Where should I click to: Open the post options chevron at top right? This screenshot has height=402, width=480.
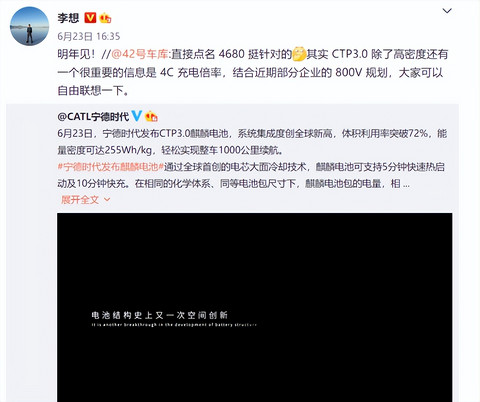(447, 11)
